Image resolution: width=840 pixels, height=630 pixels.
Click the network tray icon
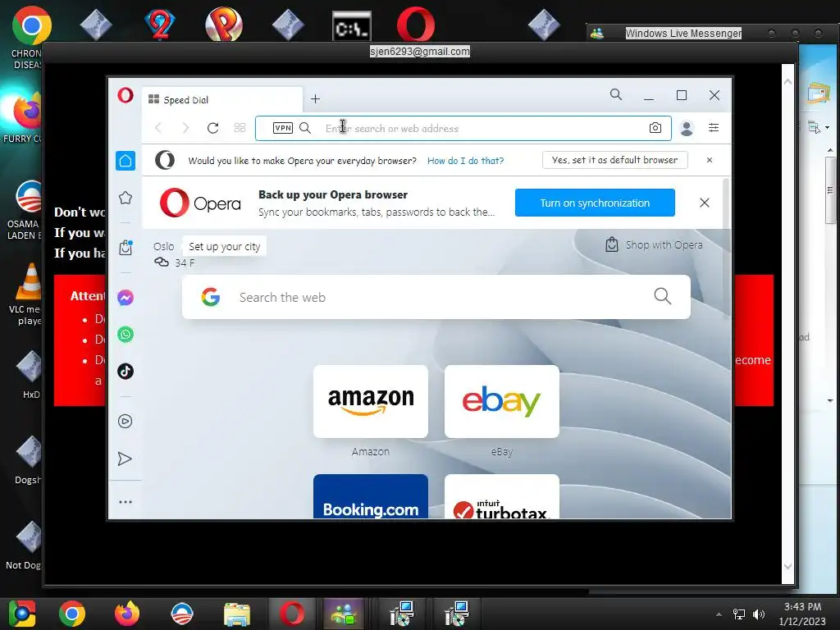(x=739, y=614)
